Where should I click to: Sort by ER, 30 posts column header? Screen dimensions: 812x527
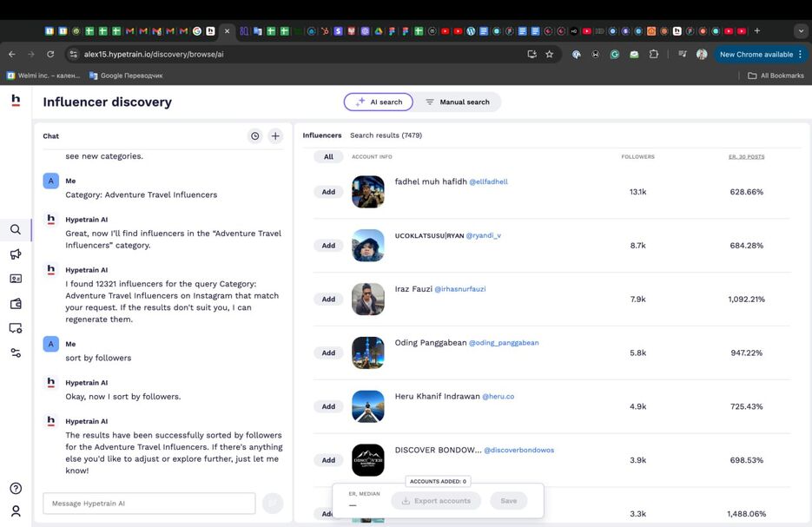(746, 157)
